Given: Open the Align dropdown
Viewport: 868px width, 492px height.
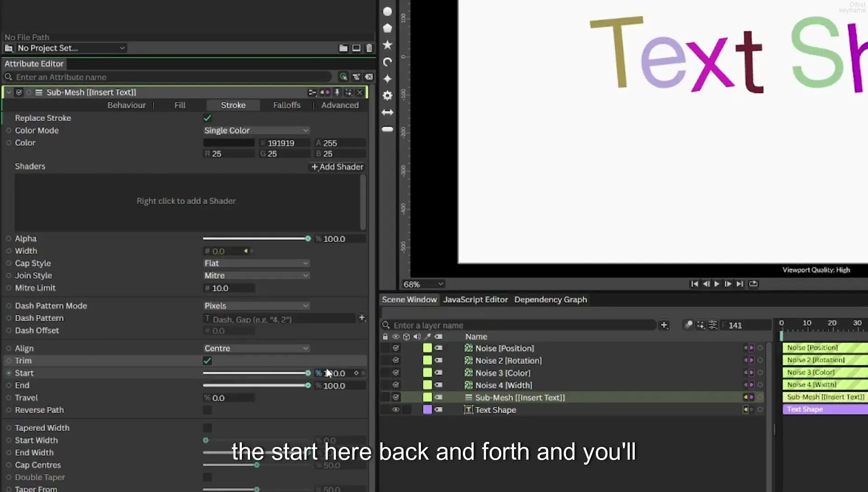Looking at the screenshot, I should point(256,348).
